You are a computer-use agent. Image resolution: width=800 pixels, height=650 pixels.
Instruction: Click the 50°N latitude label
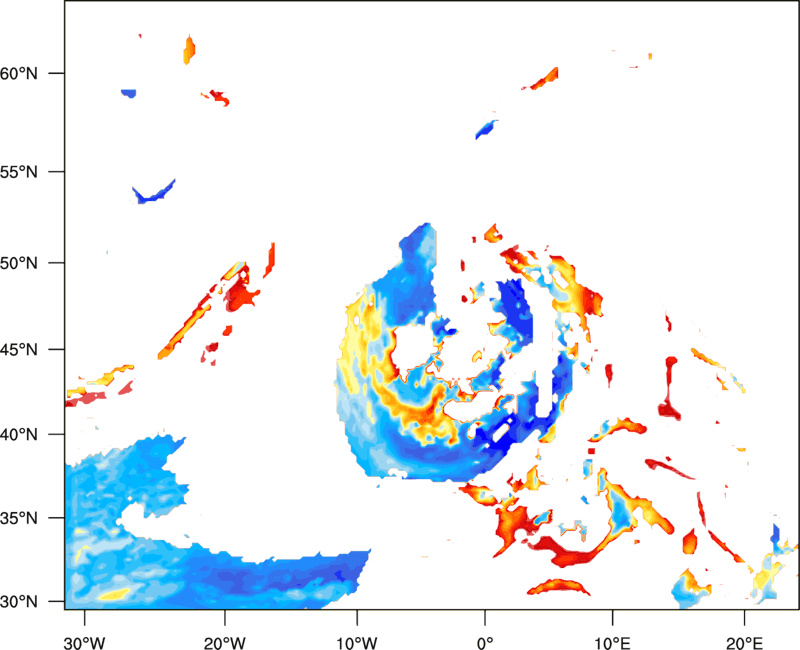(x=19, y=263)
